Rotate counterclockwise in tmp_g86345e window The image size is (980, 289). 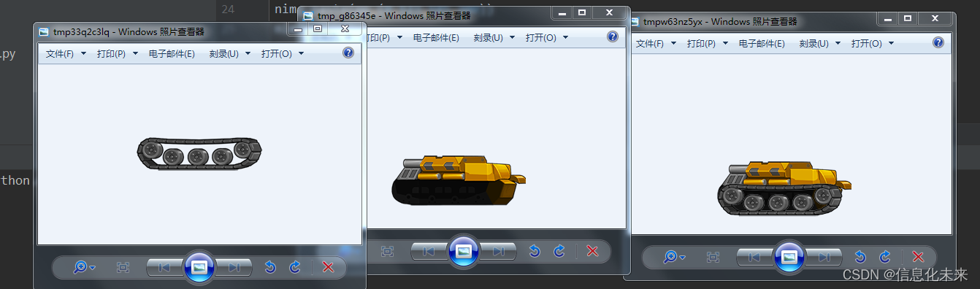point(535,252)
